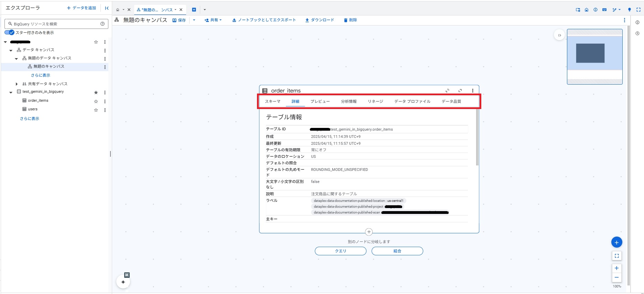Expand the shared data canvas folder
The image size is (644, 294).
pyautogui.click(x=17, y=84)
